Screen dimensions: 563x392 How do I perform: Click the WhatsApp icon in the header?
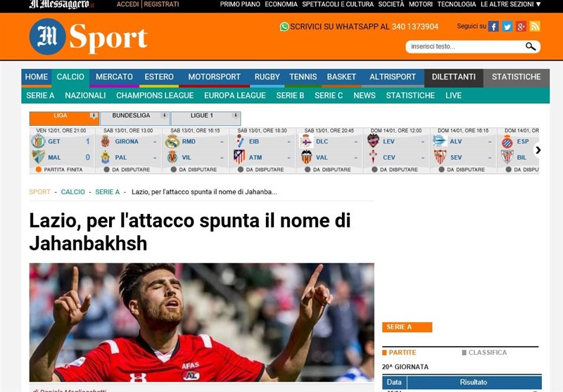284,27
